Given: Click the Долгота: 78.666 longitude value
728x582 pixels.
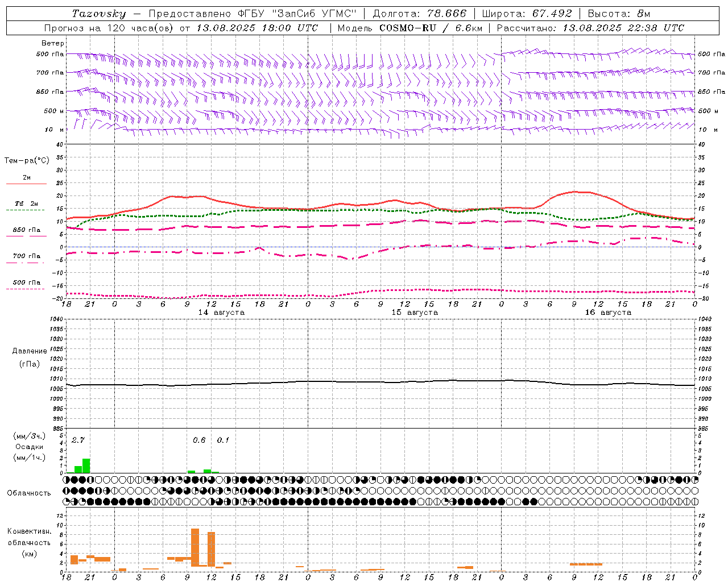Looking at the screenshot, I should pos(419,14).
